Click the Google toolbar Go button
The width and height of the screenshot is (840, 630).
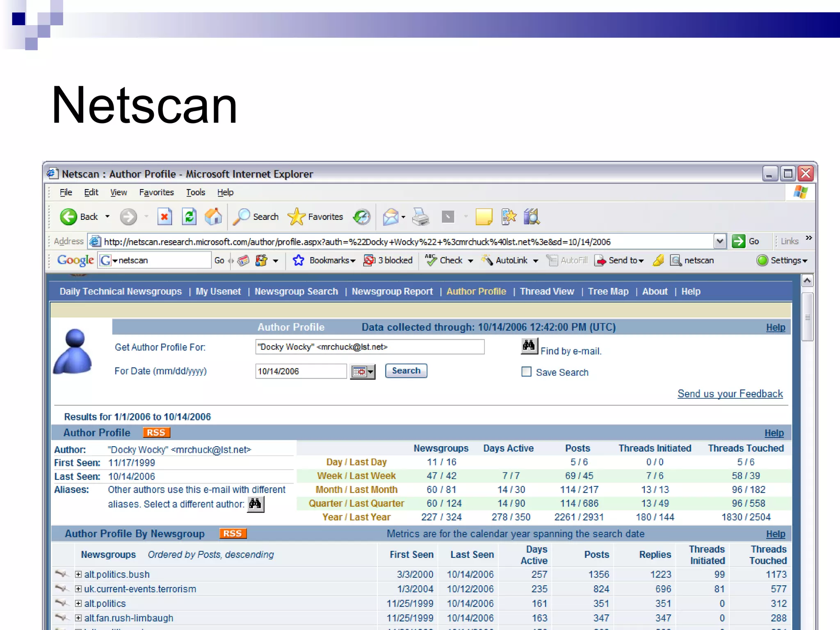coord(219,260)
